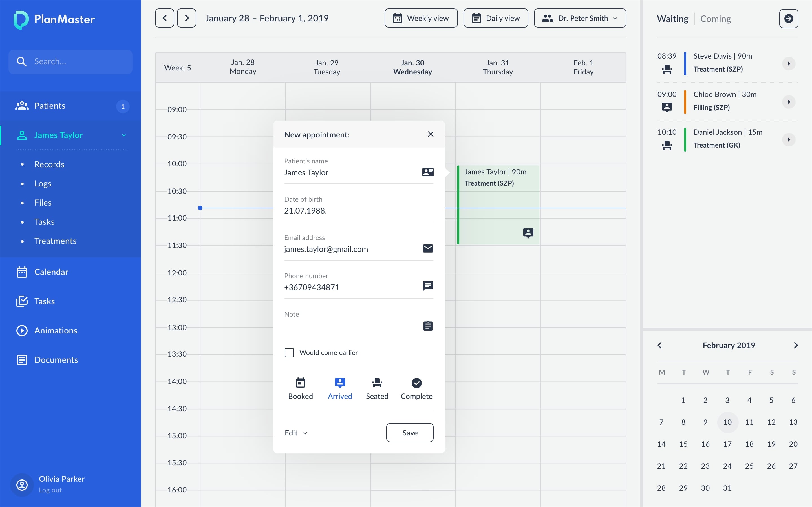
Task: Select the Booked status option
Action: click(300, 388)
